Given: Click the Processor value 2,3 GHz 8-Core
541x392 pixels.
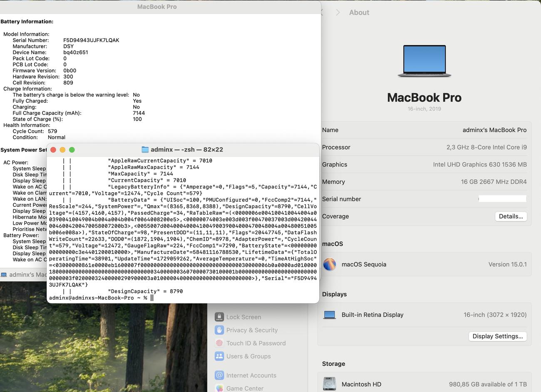Looking at the screenshot, I should [x=486, y=147].
